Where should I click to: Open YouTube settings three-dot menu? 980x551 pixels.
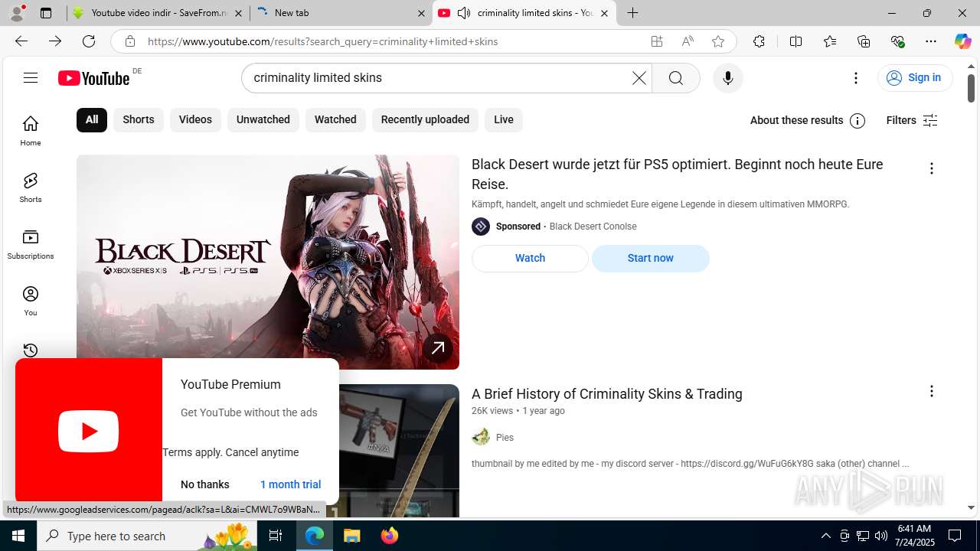856,78
